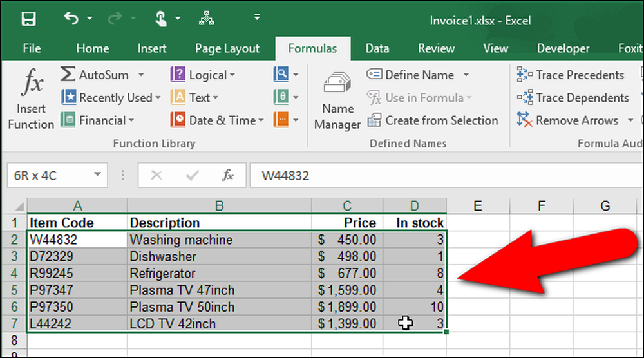Screen dimensions: 644x358
Task: Click the stock value 10 cell
Action: point(415,306)
